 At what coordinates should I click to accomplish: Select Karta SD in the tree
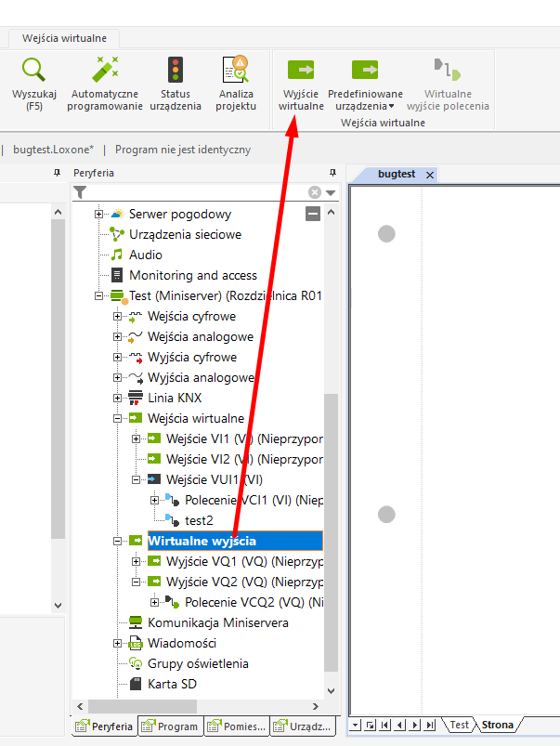[172, 684]
